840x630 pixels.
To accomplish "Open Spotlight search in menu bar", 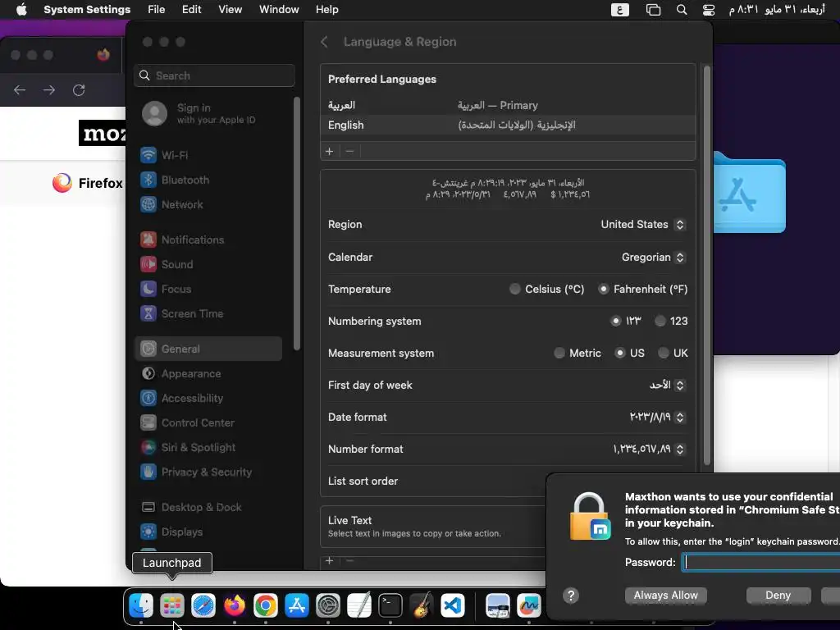I will (682, 10).
